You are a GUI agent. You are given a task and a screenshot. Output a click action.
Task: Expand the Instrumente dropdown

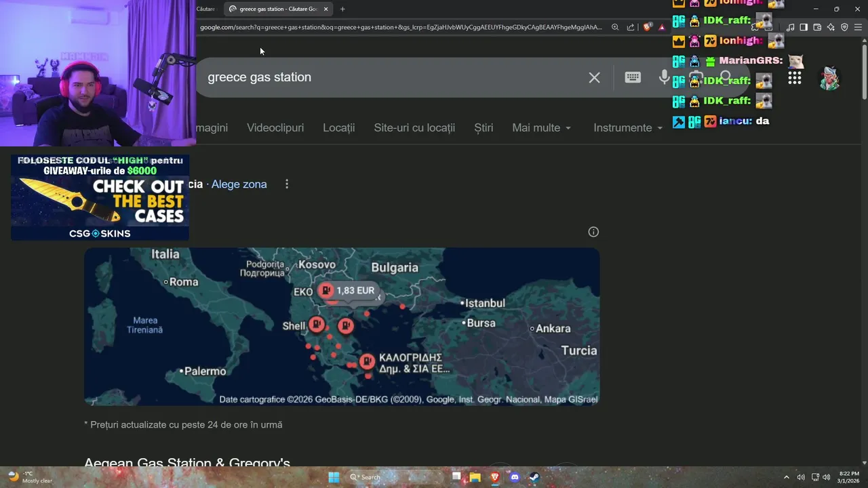[x=628, y=127]
